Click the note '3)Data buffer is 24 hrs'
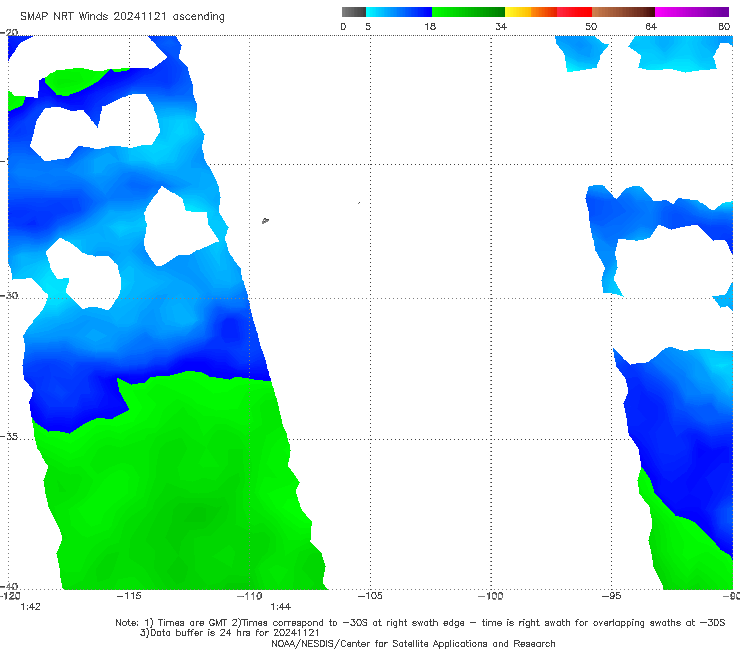Image resolution: width=740 pixels, height=650 pixels. coord(229,633)
